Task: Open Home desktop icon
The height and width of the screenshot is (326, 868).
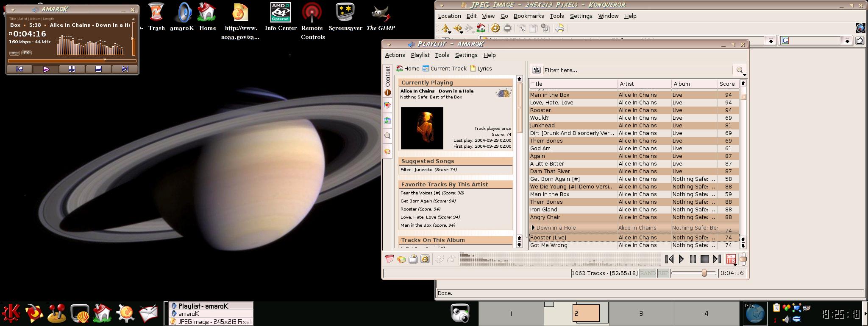Action: (x=207, y=17)
